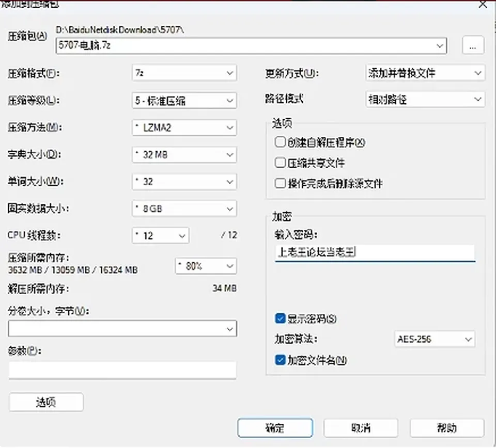The image size is (496, 448).
Task: Click the browse "..." button for archive path
Action: [x=473, y=45]
